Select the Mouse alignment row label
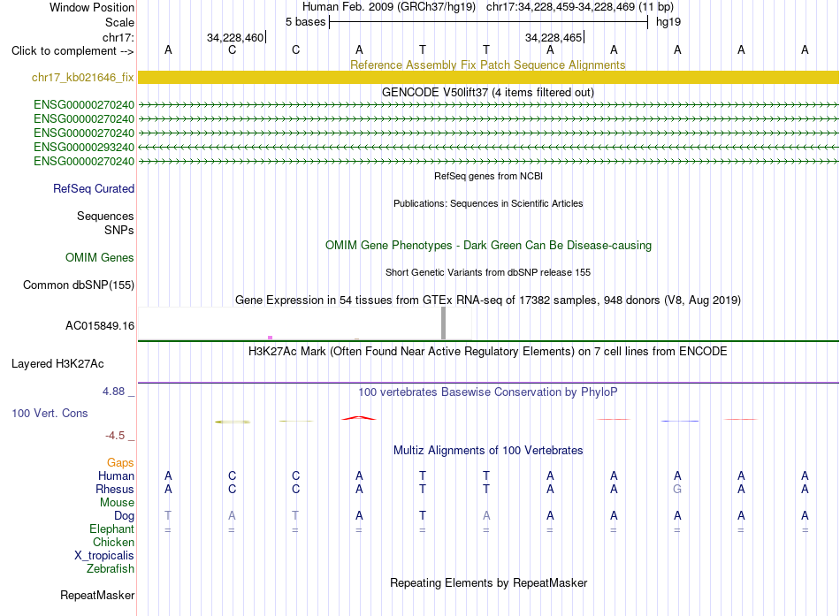Viewport: 840px width, 616px height. click(x=117, y=503)
